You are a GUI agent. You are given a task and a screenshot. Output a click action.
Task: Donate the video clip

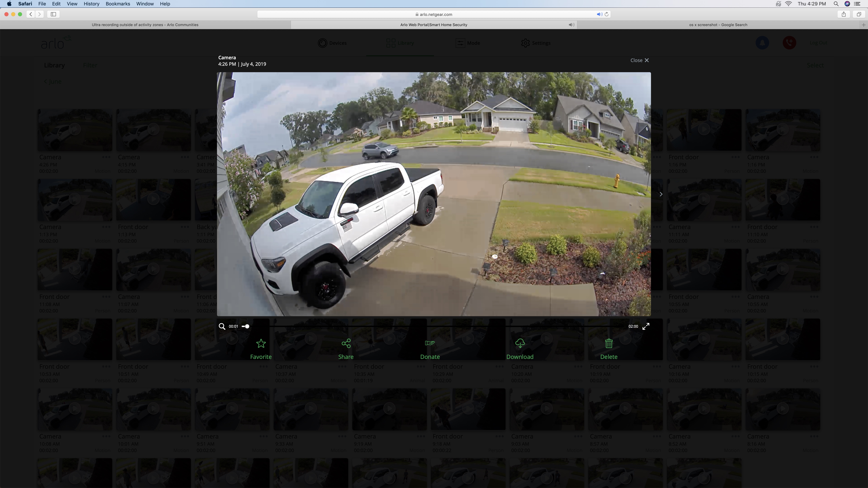click(x=430, y=349)
